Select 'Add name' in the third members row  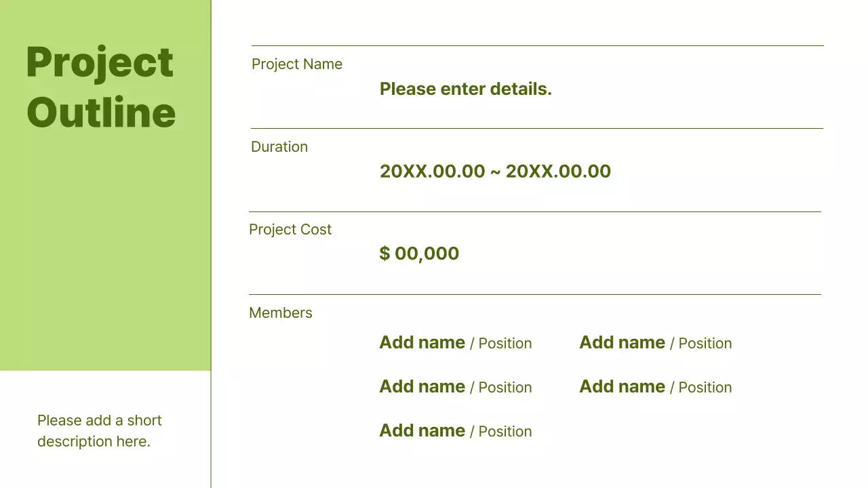[422, 431]
